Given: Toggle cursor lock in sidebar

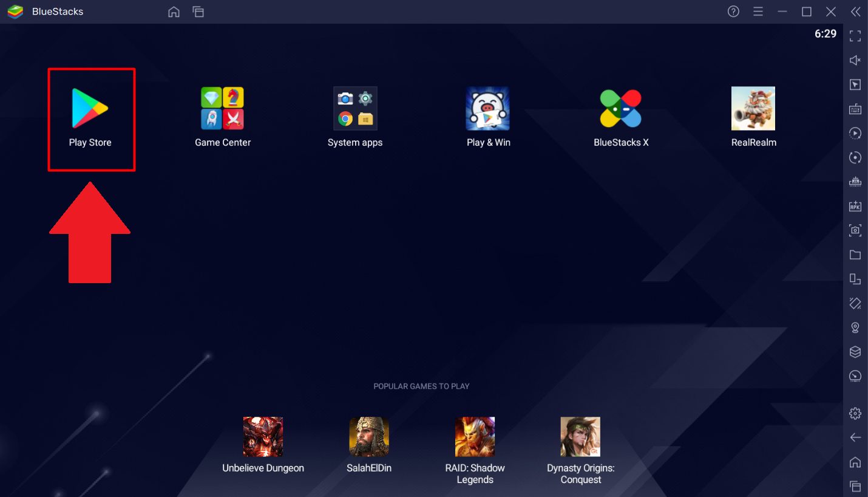Looking at the screenshot, I should [855, 84].
